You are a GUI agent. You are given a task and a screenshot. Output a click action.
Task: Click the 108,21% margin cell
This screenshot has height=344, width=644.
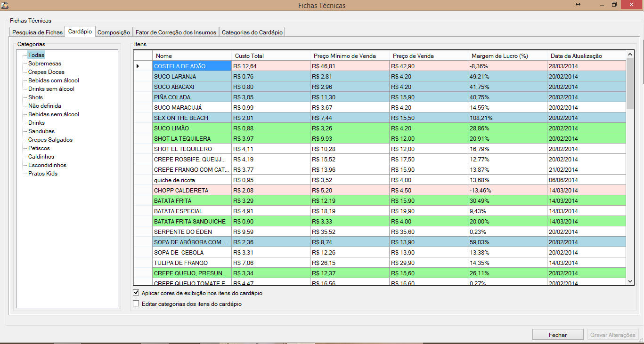pos(507,118)
